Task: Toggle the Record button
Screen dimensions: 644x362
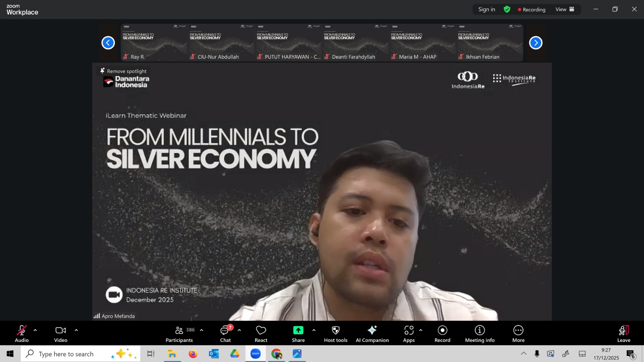Action: pyautogui.click(x=442, y=334)
